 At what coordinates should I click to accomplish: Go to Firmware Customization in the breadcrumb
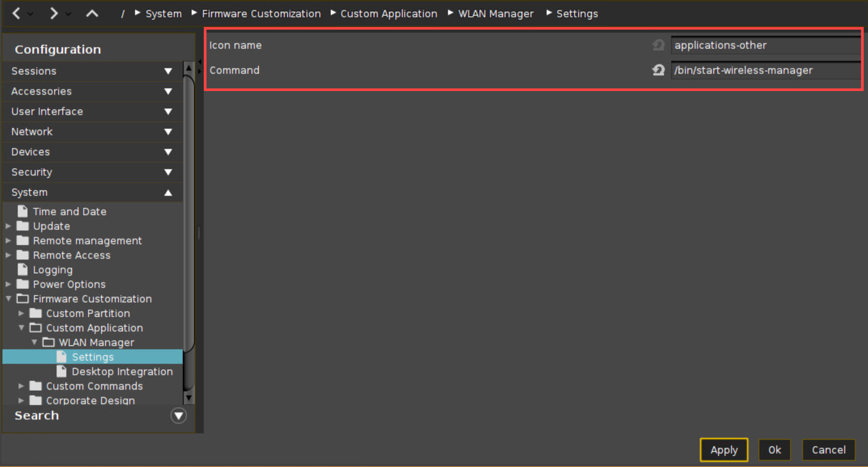coord(261,14)
